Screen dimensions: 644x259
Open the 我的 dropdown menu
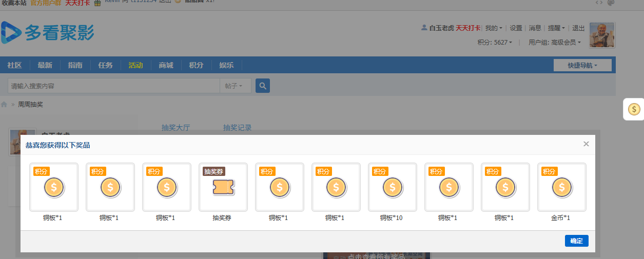[x=494, y=28]
